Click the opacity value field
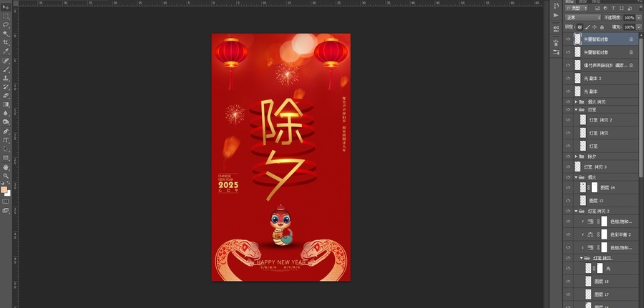Screen dimensions: 644x308 point(629,18)
